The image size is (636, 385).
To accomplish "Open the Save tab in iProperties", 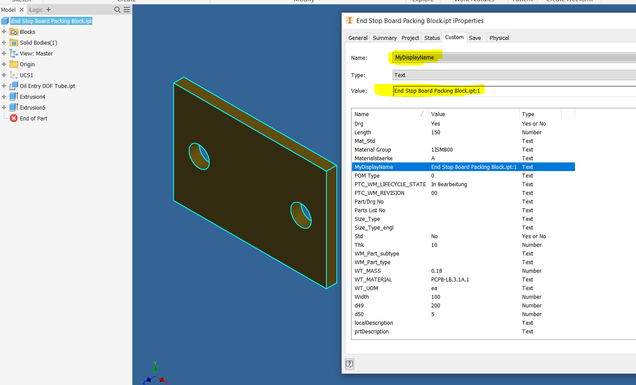I will (475, 38).
